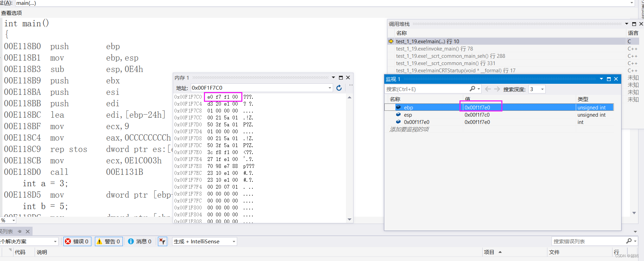Go to previous search result in Watch 1

coord(488,89)
